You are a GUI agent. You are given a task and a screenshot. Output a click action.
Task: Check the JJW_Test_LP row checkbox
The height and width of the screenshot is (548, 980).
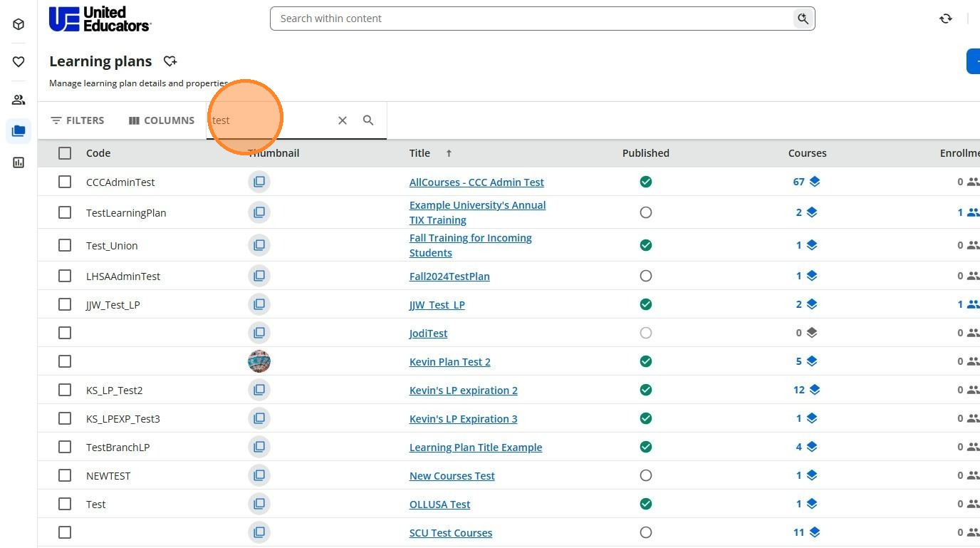pos(65,304)
